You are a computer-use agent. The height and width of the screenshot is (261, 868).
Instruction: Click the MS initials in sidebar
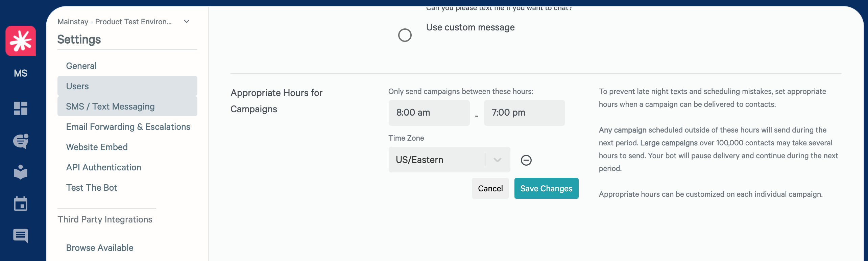coord(21,73)
